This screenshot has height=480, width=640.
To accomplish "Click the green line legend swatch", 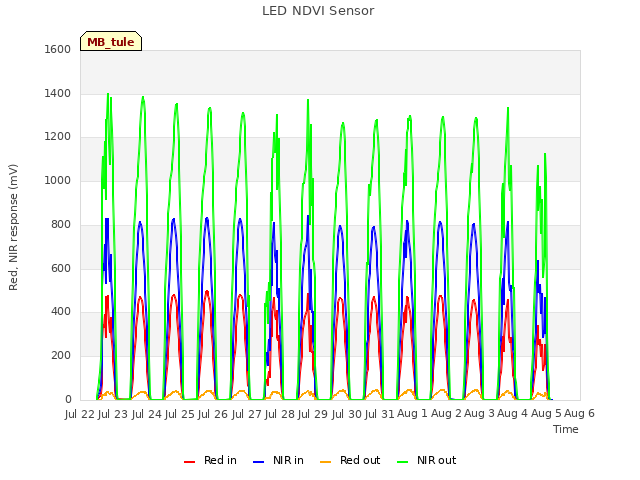I will [402, 462].
